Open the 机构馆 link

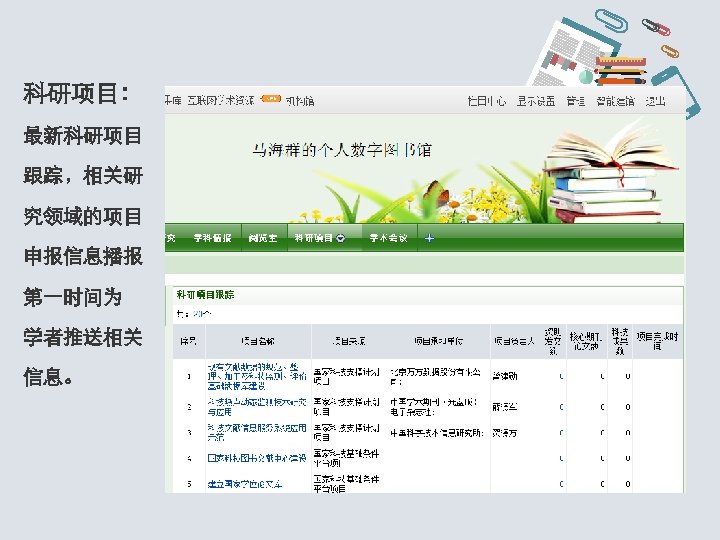tap(300, 101)
